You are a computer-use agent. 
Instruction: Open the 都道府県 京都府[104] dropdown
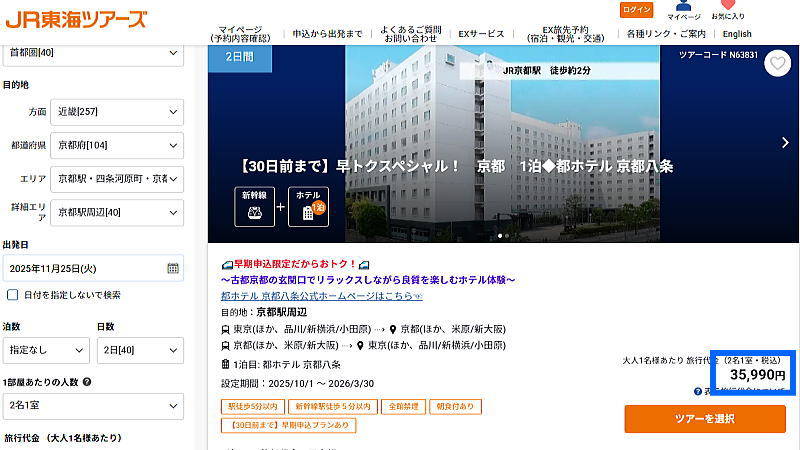117,145
